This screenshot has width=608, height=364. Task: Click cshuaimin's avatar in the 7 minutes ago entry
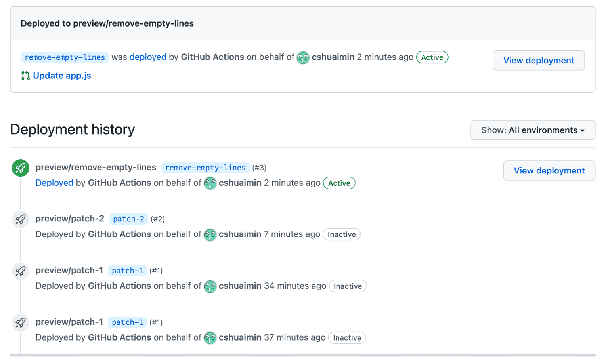point(210,234)
